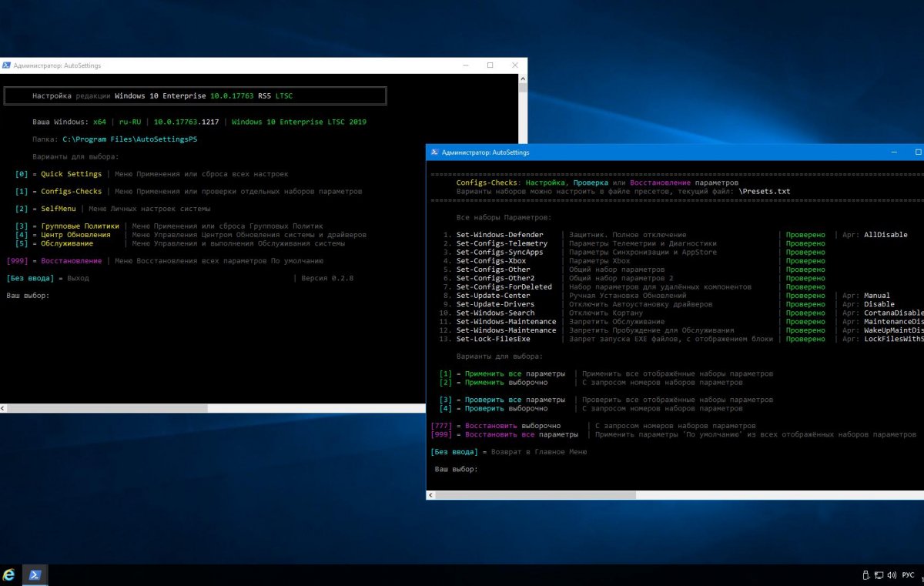
Task: Click '[5] = Обслуживание' menu line
Action: pyautogui.click(x=180, y=243)
